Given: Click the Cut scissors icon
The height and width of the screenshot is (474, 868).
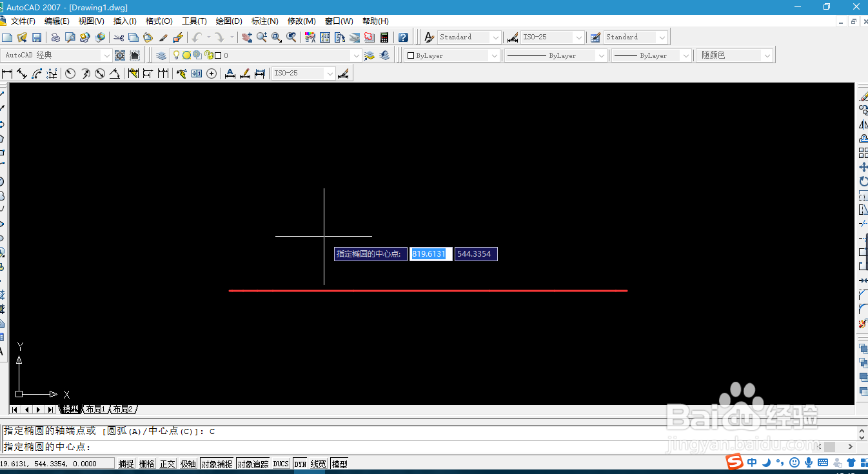Looking at the screenshot, I should click(x=119, y=37).
